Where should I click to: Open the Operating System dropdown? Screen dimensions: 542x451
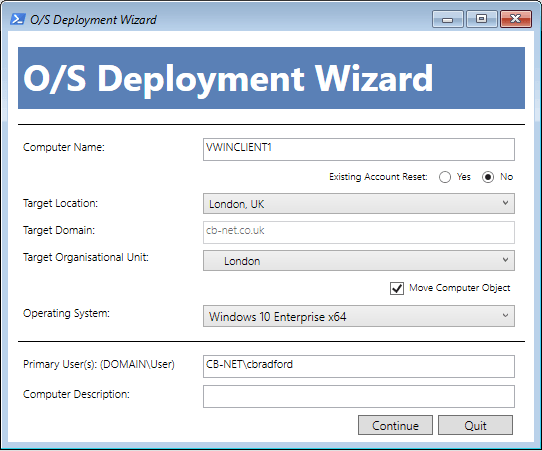pos(359,316)
